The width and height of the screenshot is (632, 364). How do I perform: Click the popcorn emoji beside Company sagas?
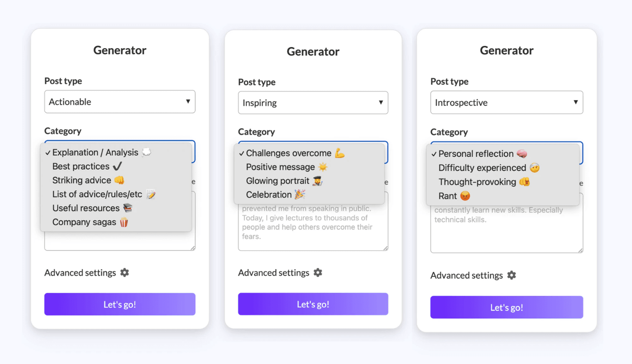[124, 222]
